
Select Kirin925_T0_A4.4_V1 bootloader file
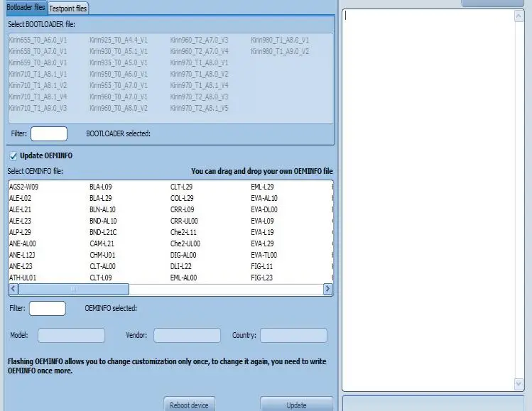119,40
